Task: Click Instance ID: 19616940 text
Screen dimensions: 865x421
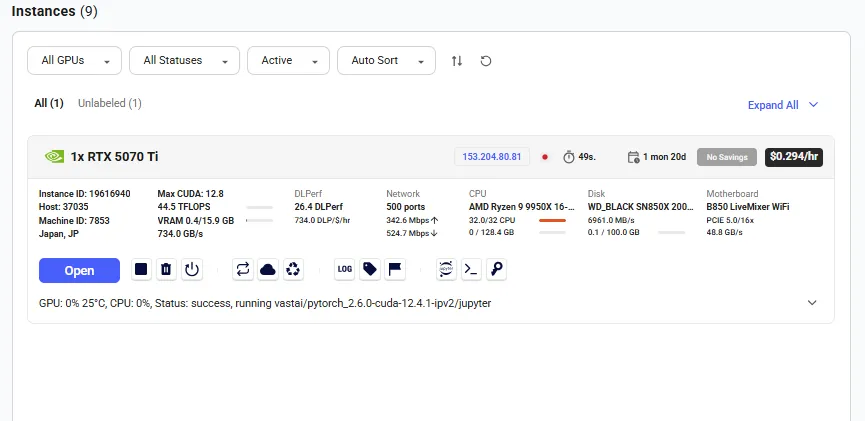Action: click(x=84, y=194)
